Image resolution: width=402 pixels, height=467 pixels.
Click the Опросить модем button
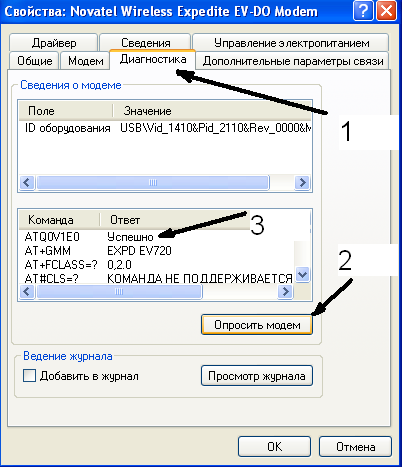pyautogui.click(x=257, y=325)
